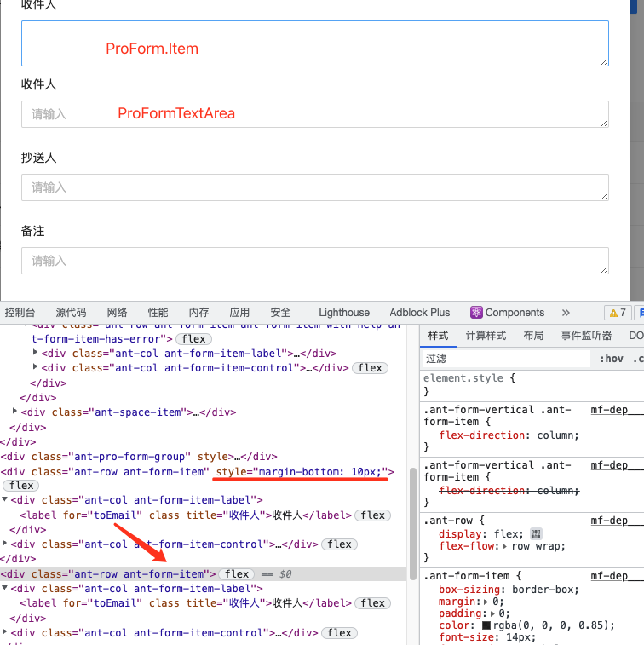The height and width of the screenshot is (645, 644).
Task: Click the struck-through flex-direction: column declaration
Action: point(509,491)
